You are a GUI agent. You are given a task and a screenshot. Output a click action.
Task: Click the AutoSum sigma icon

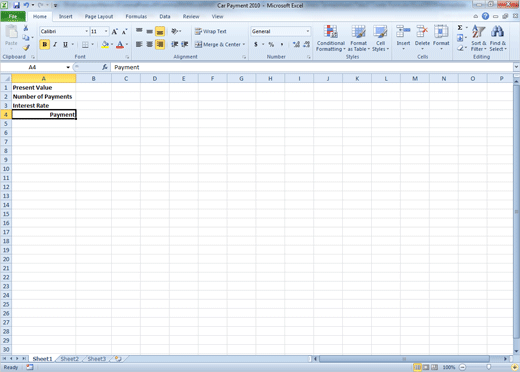460,28
